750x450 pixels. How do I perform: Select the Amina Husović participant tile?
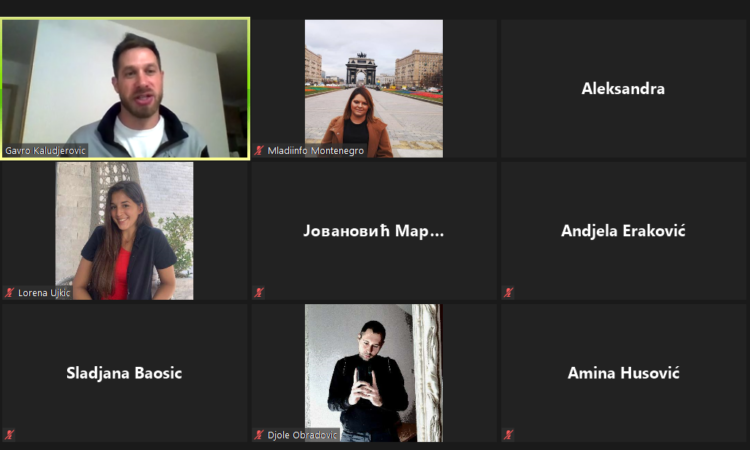pyautogui.click(x=623, y=373)
